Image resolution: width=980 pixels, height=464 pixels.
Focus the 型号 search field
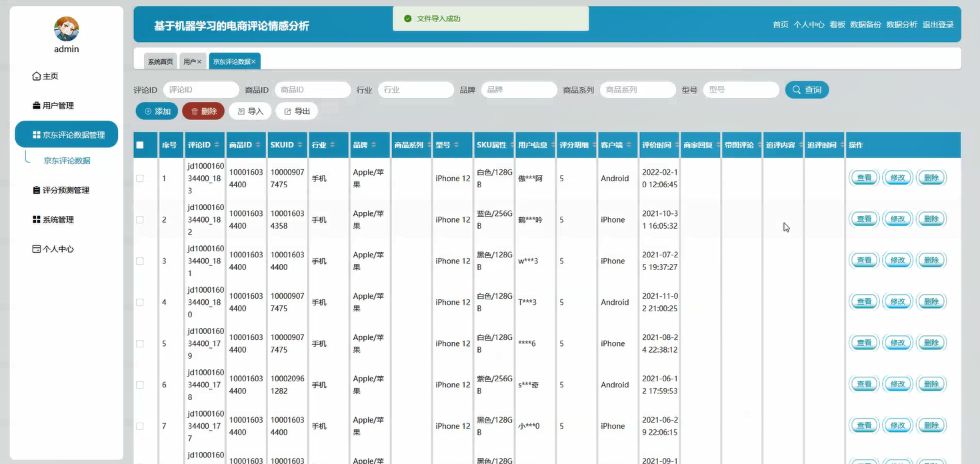(x=741, y=89)
